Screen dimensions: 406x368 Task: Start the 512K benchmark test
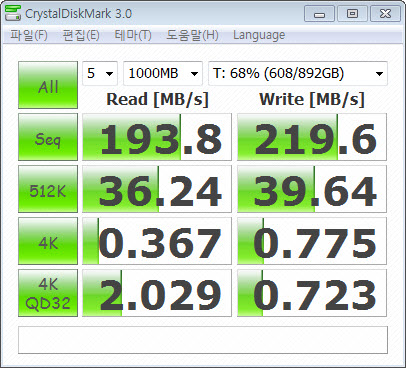point(48,189)
